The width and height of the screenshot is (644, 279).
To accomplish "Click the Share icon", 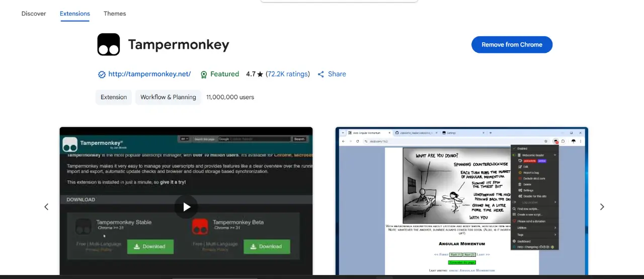I will (x=321, y=74).
